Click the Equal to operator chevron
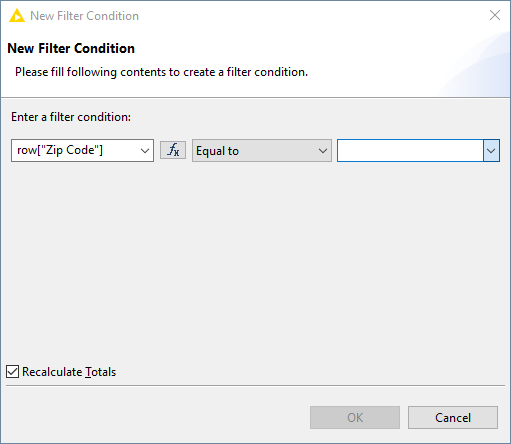The image size is (511, 444). tap(322, 151)
